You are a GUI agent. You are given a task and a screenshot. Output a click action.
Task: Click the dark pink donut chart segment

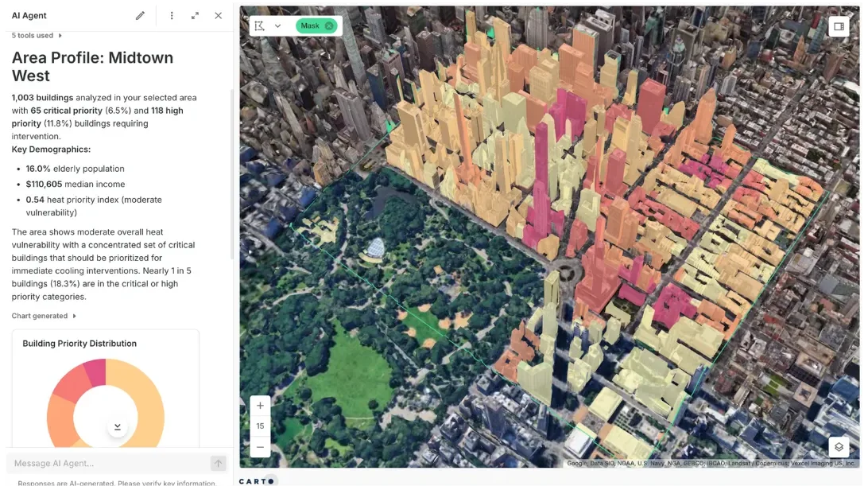[x=96, y=371]
